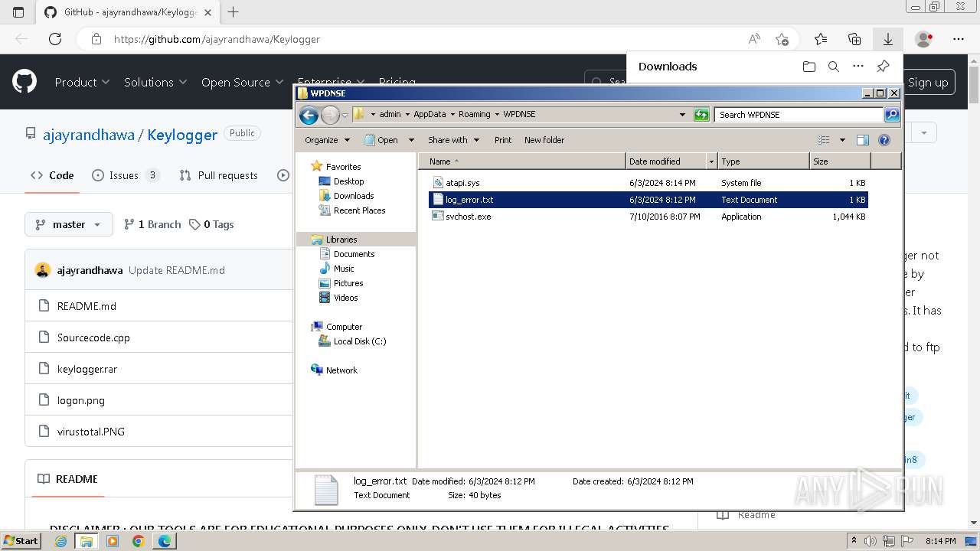Search downloads with magnifier icon
The width and height of the screenshot is (980, 551).
834,67
